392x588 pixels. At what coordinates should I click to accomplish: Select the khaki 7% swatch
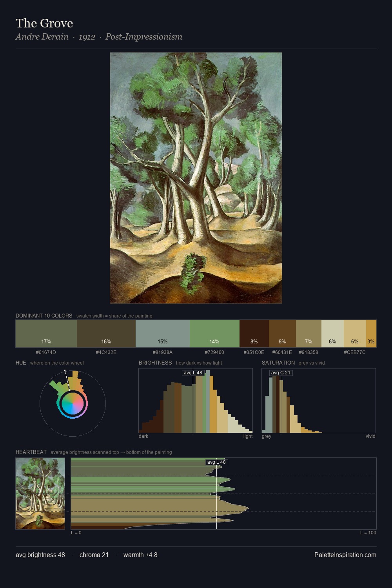coord(309,334)
